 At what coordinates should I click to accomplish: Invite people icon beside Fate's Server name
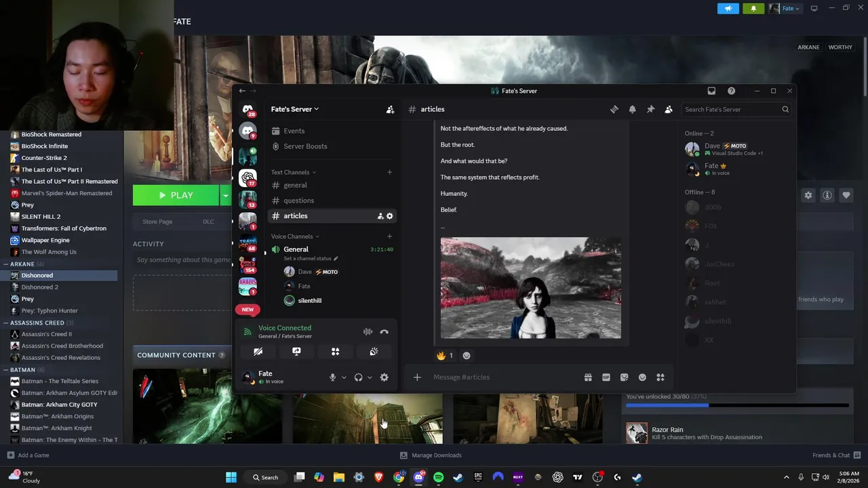click(390, 109)
